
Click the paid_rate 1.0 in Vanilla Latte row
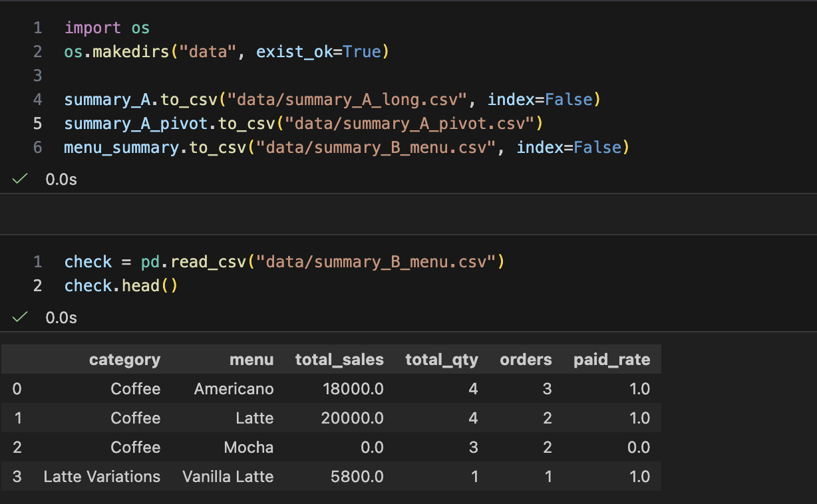coord(639,476)
